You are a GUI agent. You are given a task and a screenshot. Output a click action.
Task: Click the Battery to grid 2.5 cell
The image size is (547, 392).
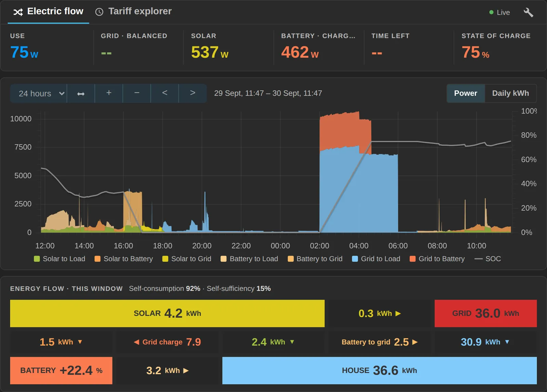click(x=379, y=342)
